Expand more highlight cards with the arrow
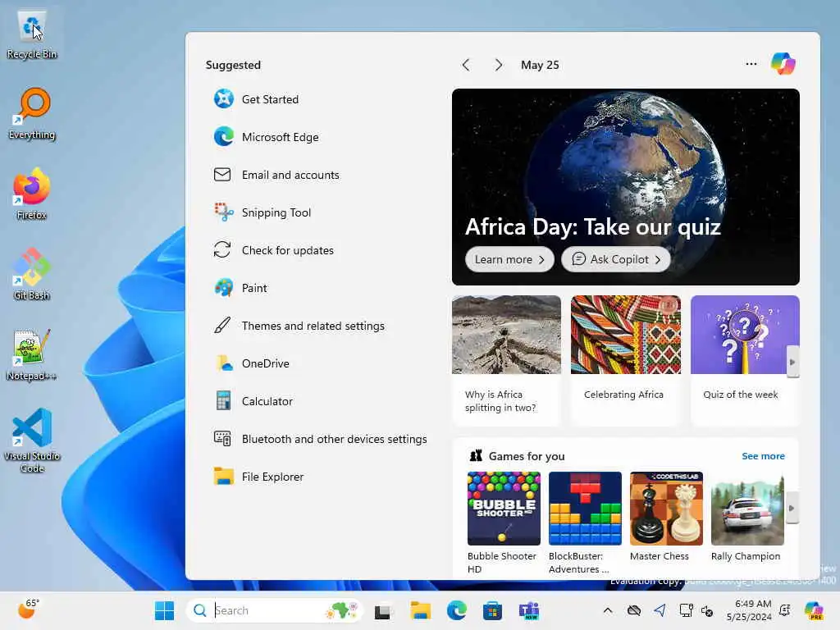Image resolution: width=840 pixels, height=630 pixels. [792, 362]
